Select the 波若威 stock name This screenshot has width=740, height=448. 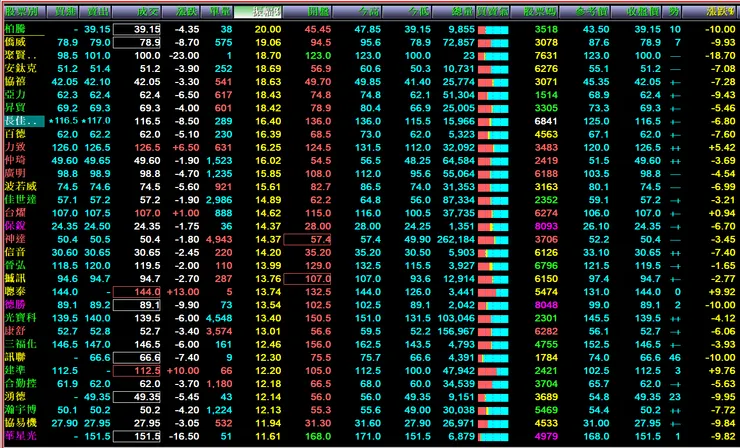tap(20, 186)
